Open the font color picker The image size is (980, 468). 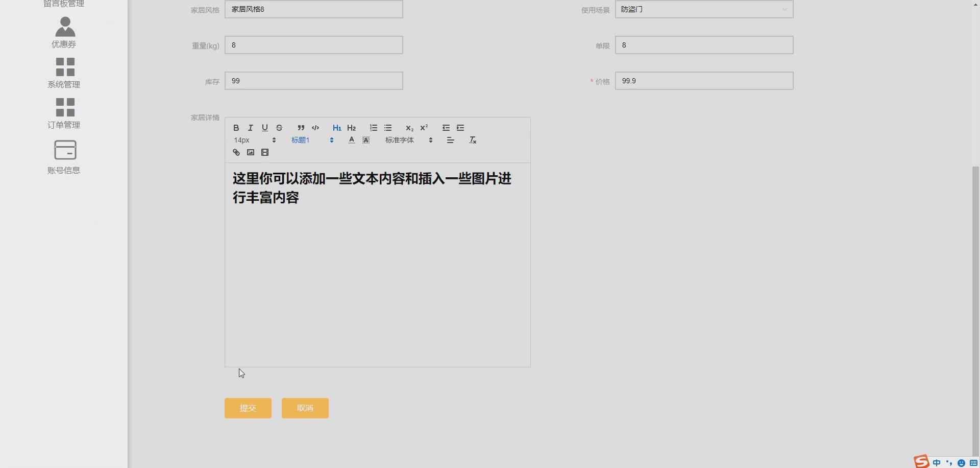tap(351, 139)
